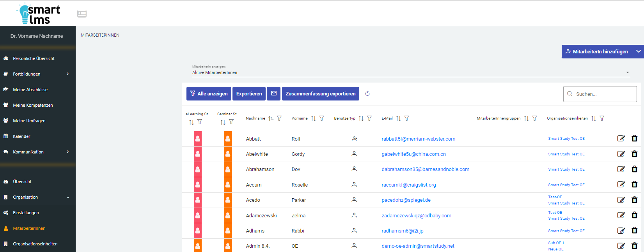Toggle sort order for Benutzertyp column

(x=361, y=118)
